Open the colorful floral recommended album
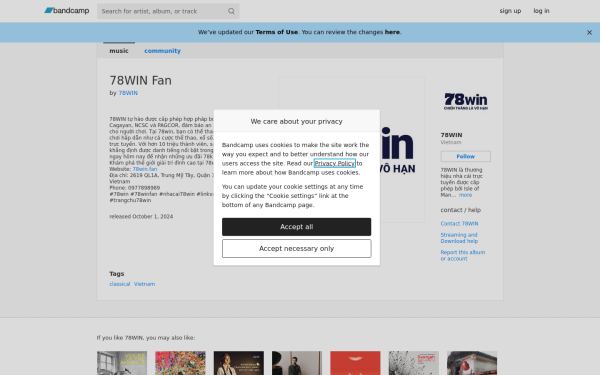 tap(180, 363)
